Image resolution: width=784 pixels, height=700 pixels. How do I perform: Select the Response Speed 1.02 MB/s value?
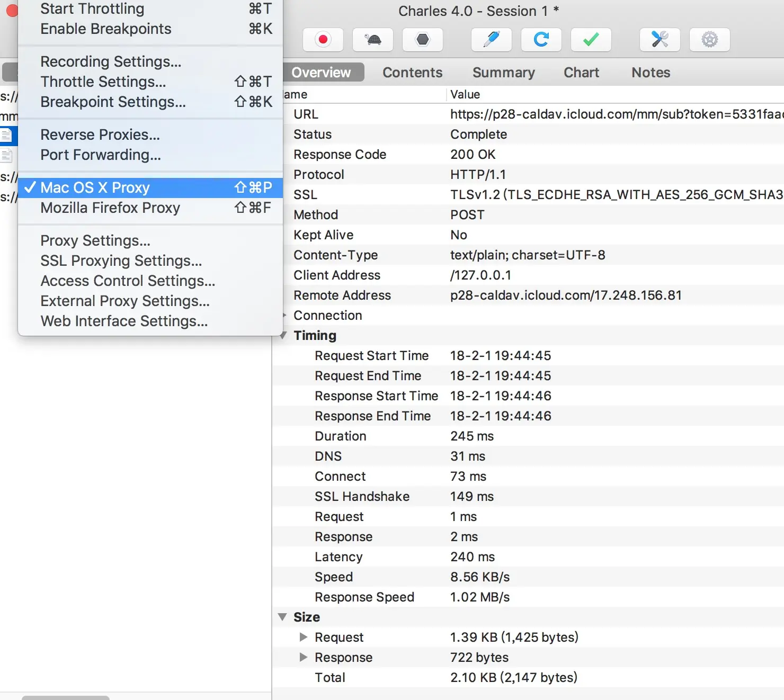pos(480,597)
